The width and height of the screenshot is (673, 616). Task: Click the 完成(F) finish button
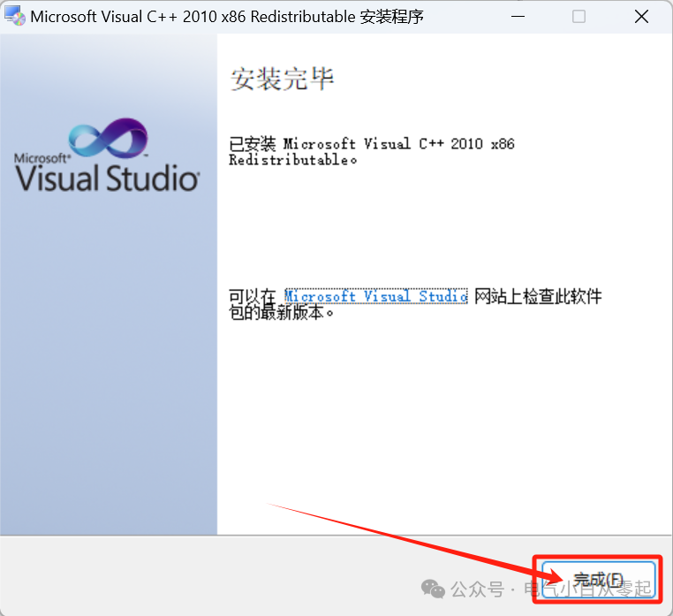coord(598,580)
